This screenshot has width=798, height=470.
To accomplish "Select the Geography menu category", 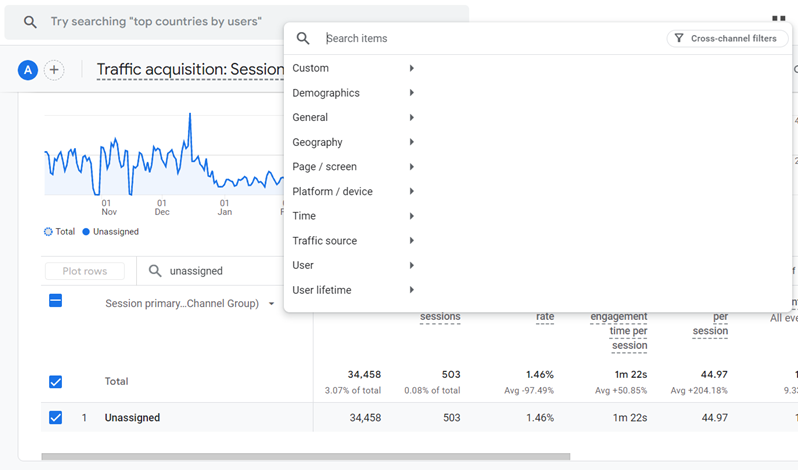I will tap(317, 142).
